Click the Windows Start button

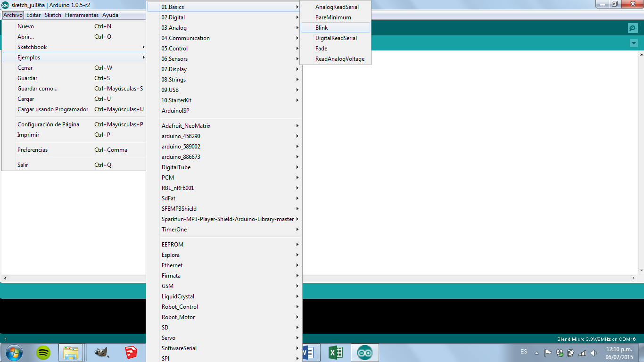click(x=13, y=352)
